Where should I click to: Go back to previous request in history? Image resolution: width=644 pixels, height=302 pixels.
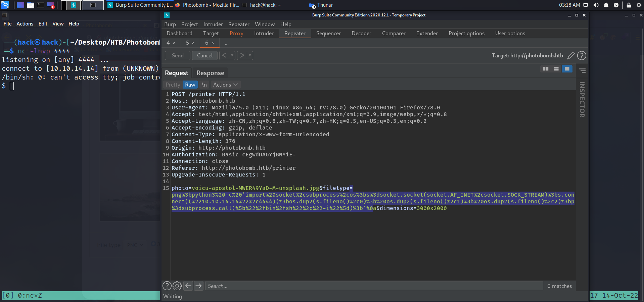[x=224, y=55]
